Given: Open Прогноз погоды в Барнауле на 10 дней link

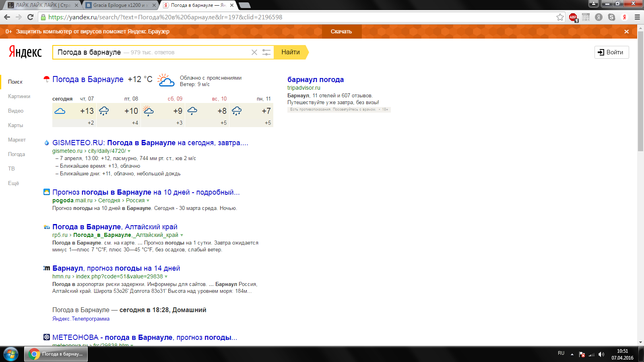Looking at the screenshot, I should click(x=146, y=192).
